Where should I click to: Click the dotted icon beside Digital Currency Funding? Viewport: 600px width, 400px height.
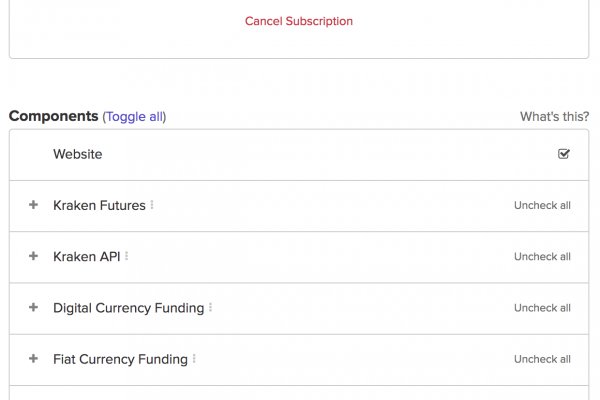tap(211, 308)
